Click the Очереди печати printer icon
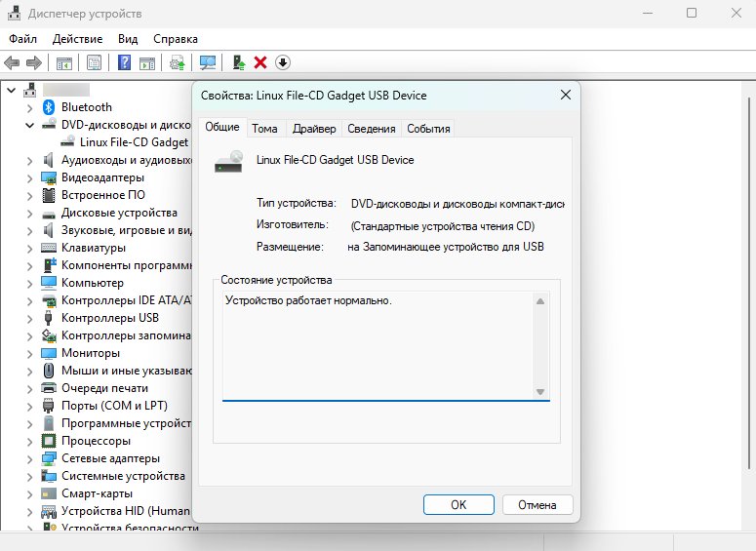Screen dimensions: 756x551 coord(49,388)
